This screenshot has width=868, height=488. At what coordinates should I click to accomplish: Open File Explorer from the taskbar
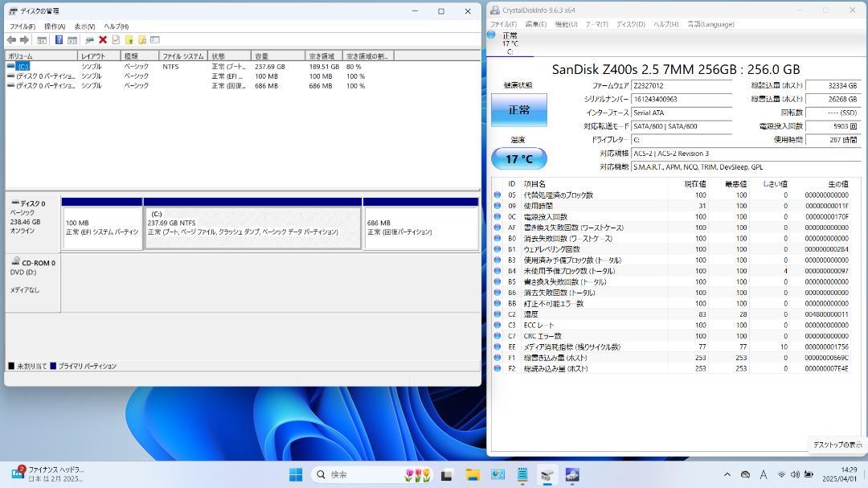pyautogui.click(x=473, y=474)
